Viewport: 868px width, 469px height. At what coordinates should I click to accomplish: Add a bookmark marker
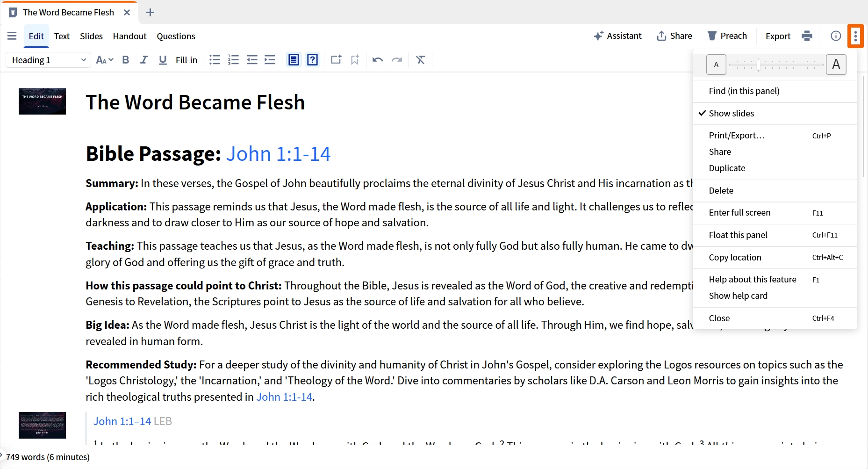click(355, 60)
